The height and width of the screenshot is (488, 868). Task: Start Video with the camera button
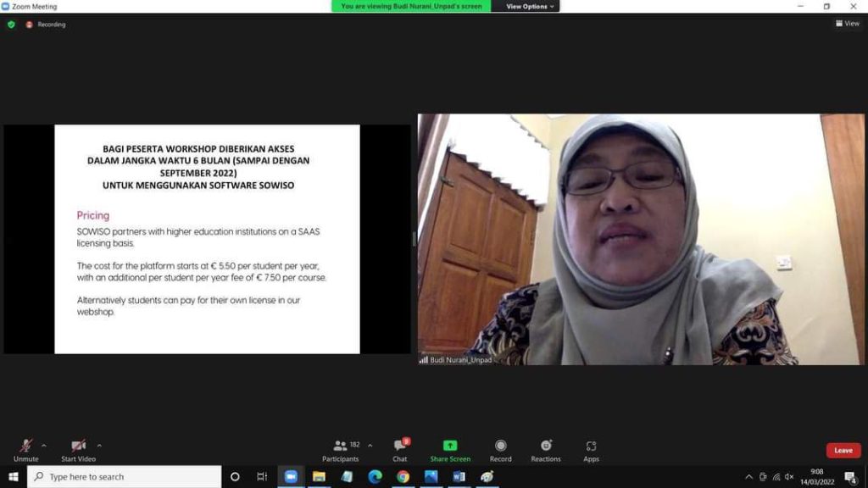pyautogui.click(x=79, y=451)
